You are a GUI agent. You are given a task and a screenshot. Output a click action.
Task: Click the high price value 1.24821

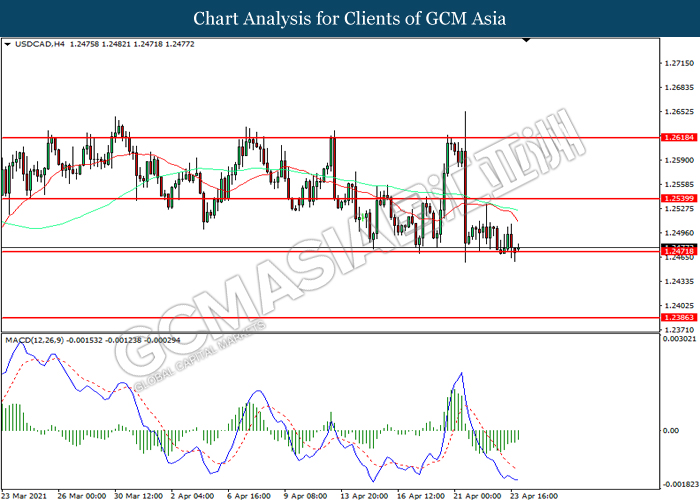(x=116, y=44)
